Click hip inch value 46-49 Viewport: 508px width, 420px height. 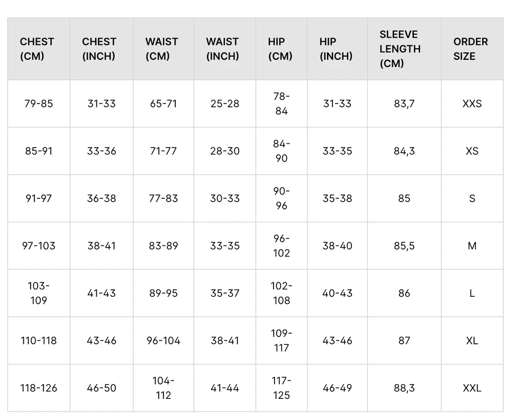click(337, 388)
